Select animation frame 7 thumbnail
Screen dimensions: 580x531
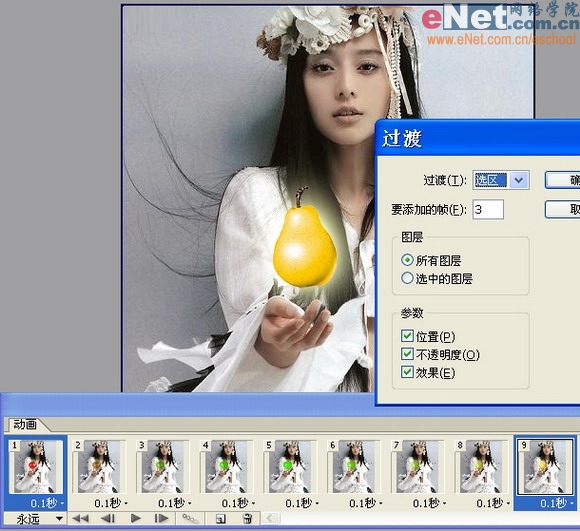(x=417, y=467)
